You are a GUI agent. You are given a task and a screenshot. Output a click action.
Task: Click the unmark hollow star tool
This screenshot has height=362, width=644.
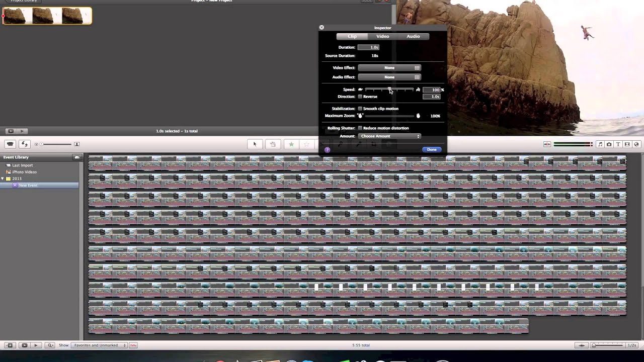pyautogui.click(x=306, y=144)
